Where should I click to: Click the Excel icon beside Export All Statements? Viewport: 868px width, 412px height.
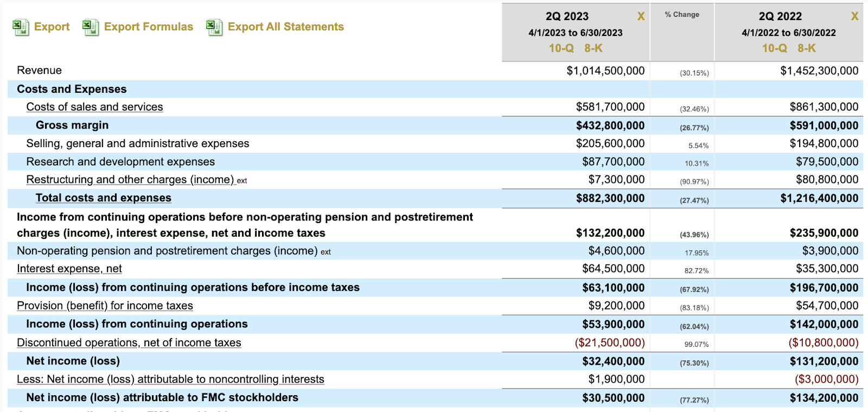coord(214,27)
